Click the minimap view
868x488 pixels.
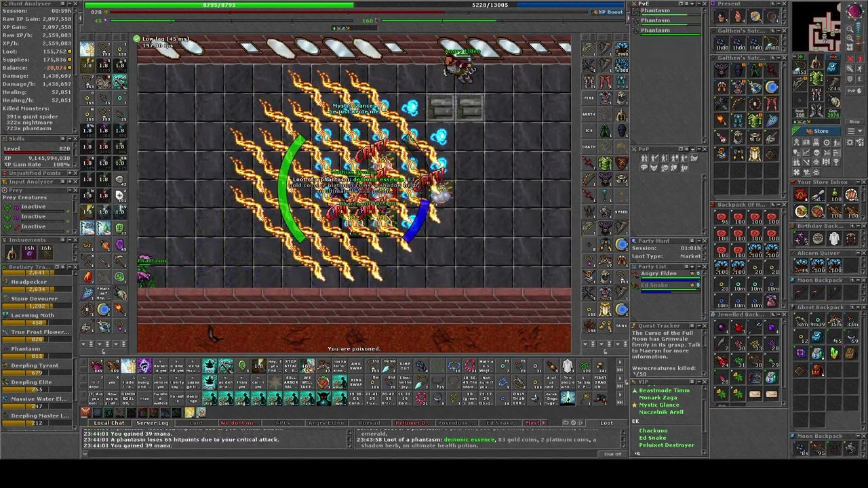point(816,26)
